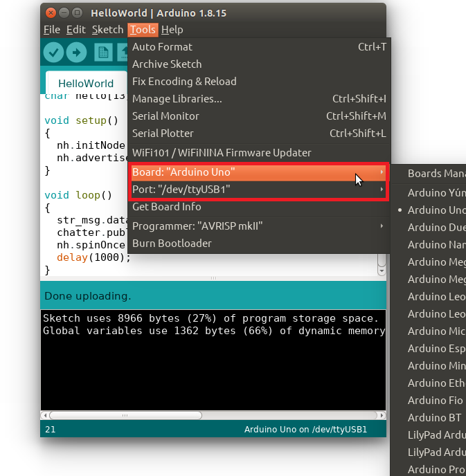Select Arduino Nano board option
The image size is (466, 476).
[429, 245]
